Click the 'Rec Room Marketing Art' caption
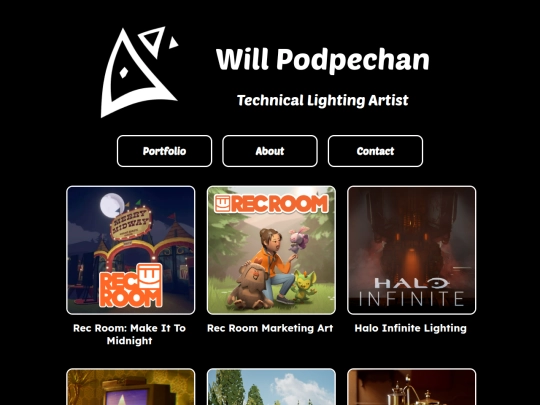The width and height of the screenshot is (540, 405). [270, 328]
